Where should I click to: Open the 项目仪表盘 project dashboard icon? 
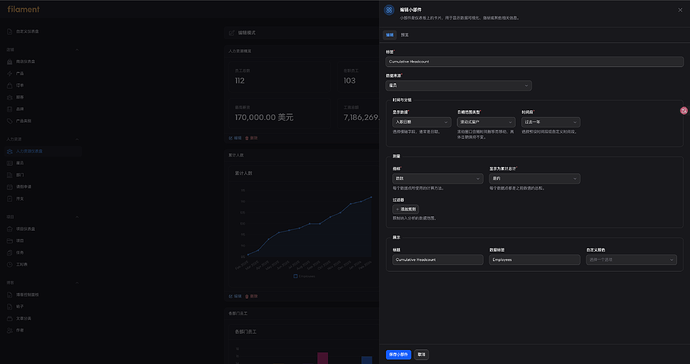coord(10,229)
